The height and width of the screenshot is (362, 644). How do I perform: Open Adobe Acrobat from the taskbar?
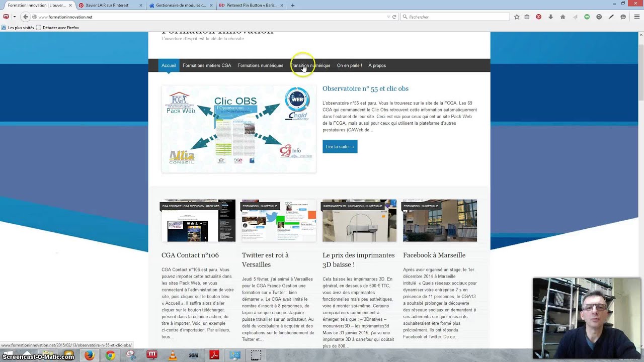[x=214, y=355]
